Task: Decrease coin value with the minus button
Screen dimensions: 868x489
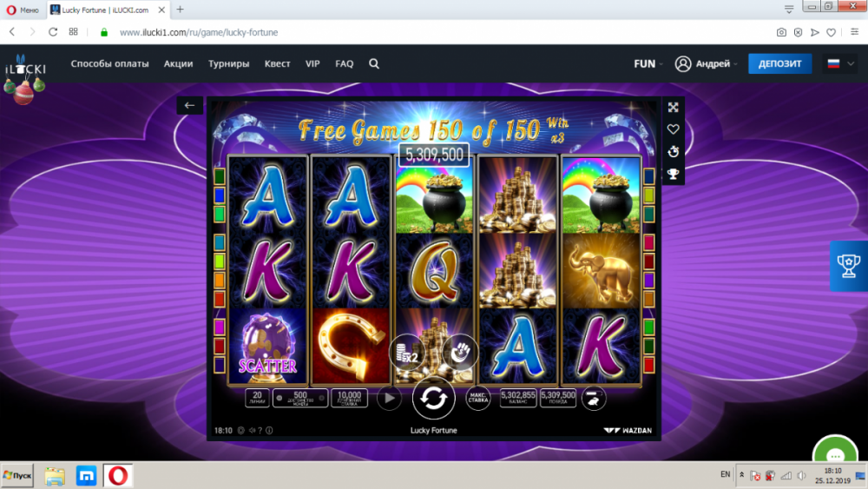Action: (x=279, y=398)
